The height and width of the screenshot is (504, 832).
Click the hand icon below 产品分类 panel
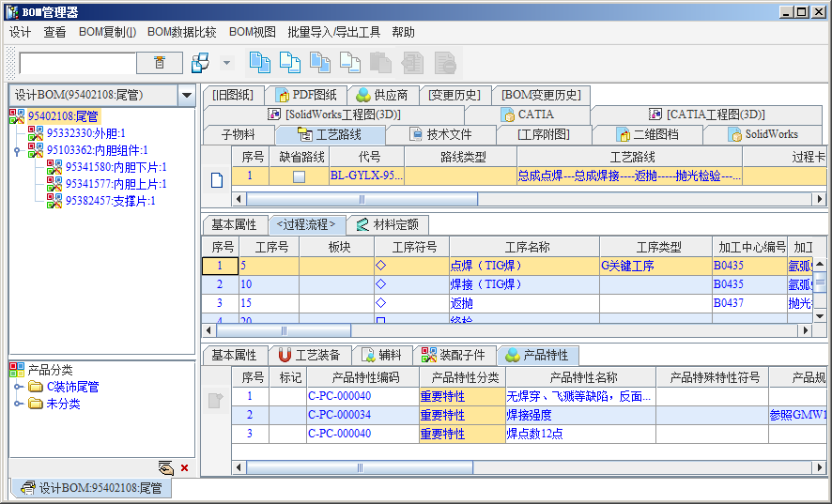[x=166, y=467]
